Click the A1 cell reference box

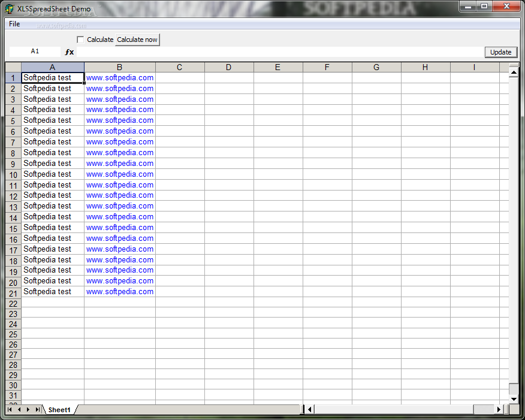(x=35, y=52)
